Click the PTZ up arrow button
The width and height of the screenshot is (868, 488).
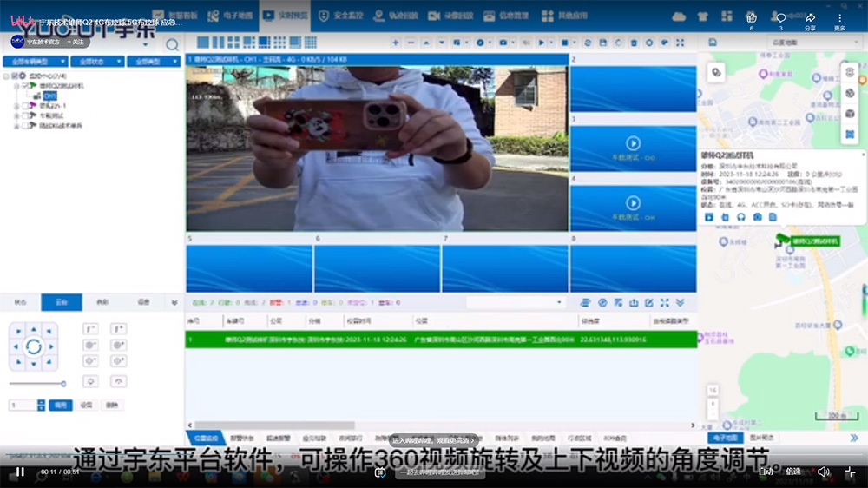(33, 330)
